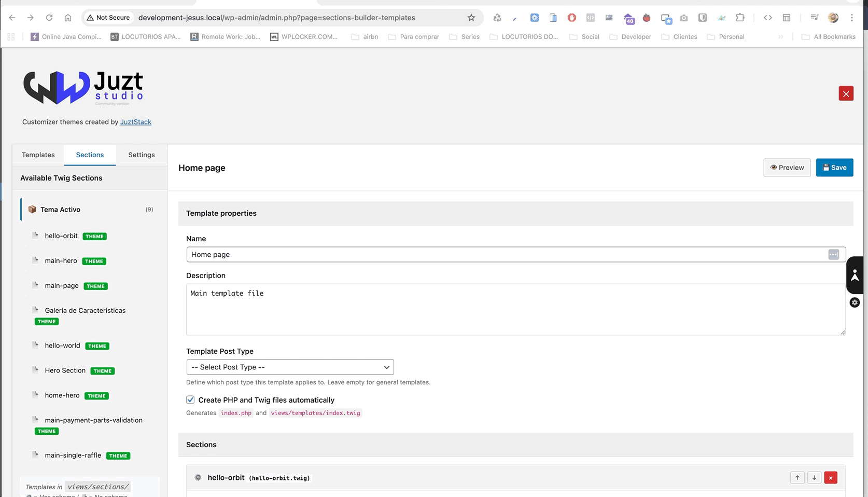Select the Sections tab
This screenshot has height=497, width=868.
click(90, 155)
